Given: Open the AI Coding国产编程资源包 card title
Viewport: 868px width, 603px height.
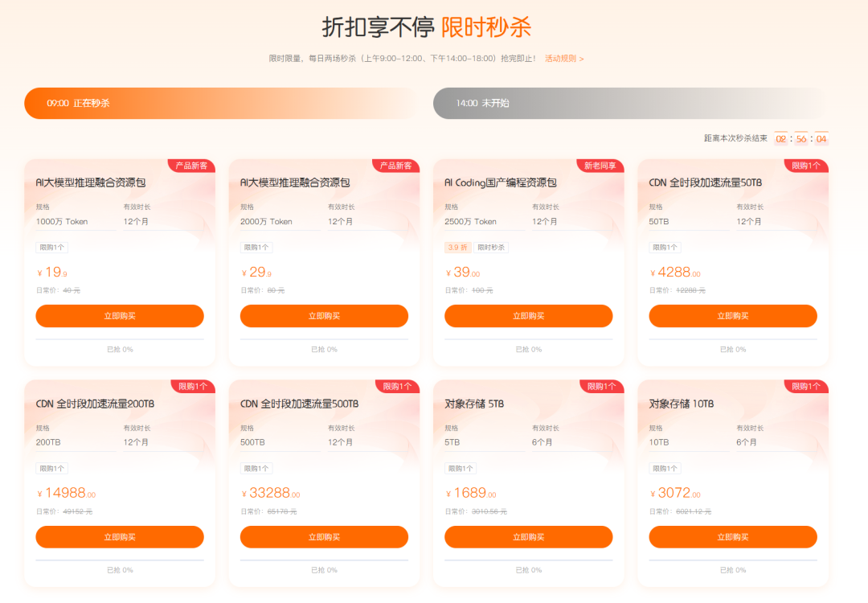Looking at the screenshot, I should click(x=501, y=183).
